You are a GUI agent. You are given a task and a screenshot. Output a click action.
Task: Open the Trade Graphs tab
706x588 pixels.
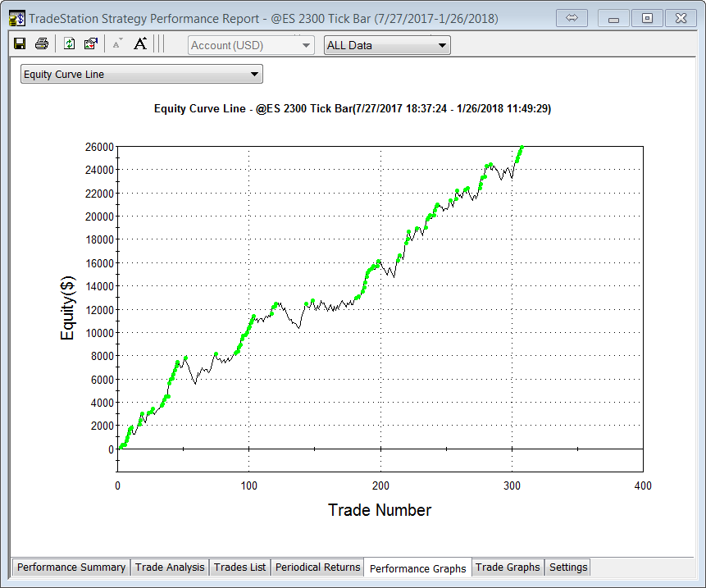508,567
